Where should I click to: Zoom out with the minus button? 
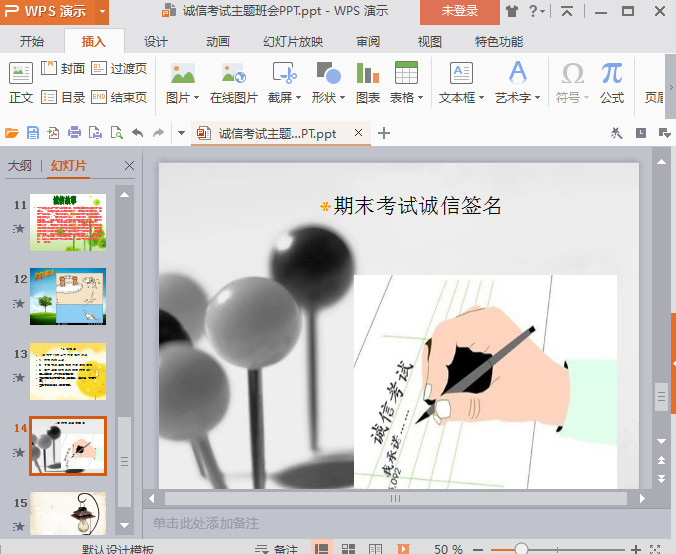click(x=478, y=549)
